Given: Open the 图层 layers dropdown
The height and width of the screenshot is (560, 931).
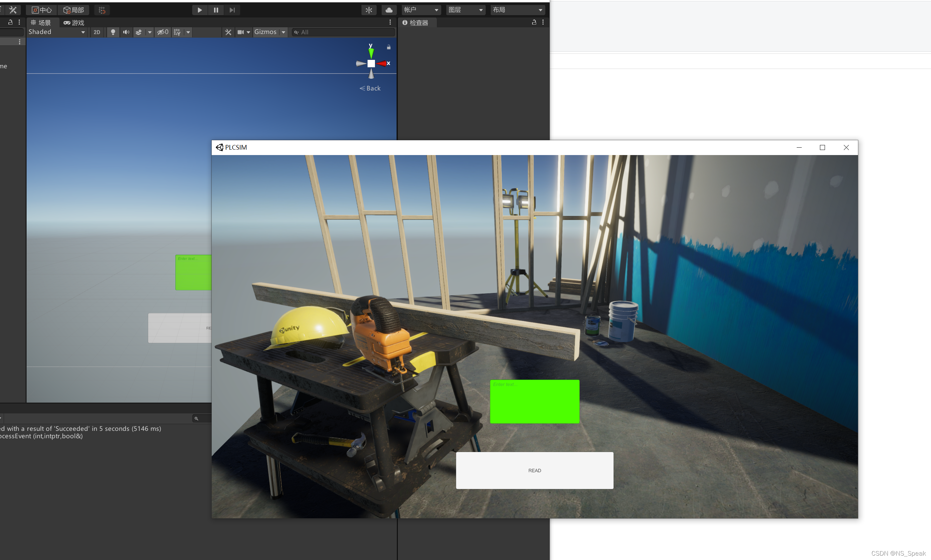Looking at the screenshot, I should 465,10.
